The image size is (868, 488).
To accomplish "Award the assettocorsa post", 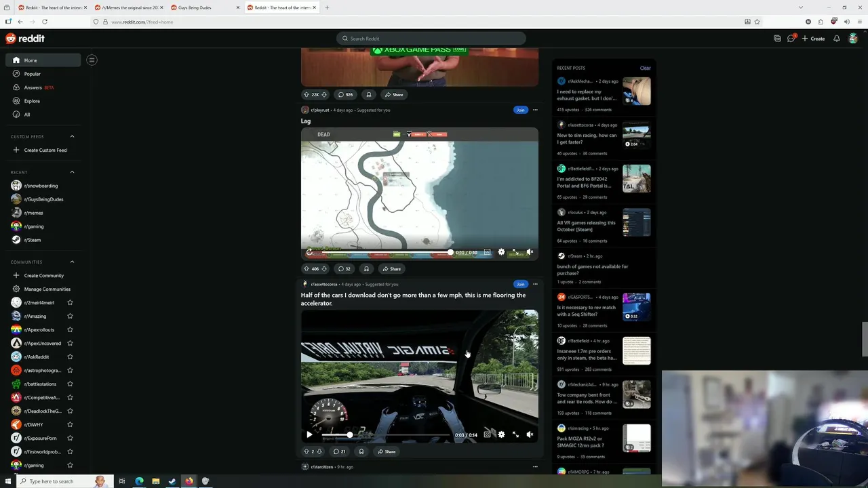I will pyautogui.click(x=361, y=451).
